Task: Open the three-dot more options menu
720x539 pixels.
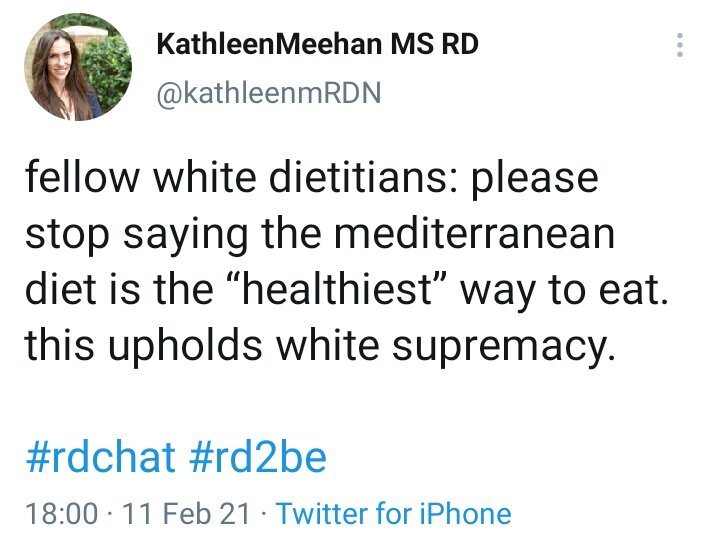Action: click(680, 46)
